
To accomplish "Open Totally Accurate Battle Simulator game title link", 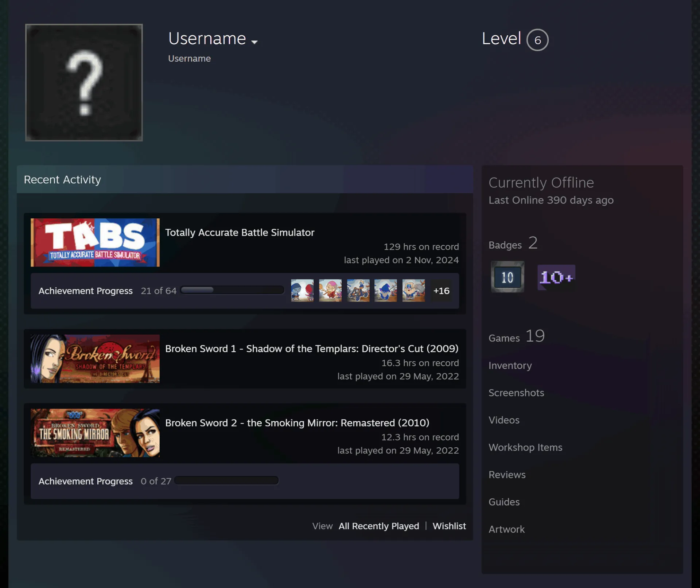I will click(240, 233).
